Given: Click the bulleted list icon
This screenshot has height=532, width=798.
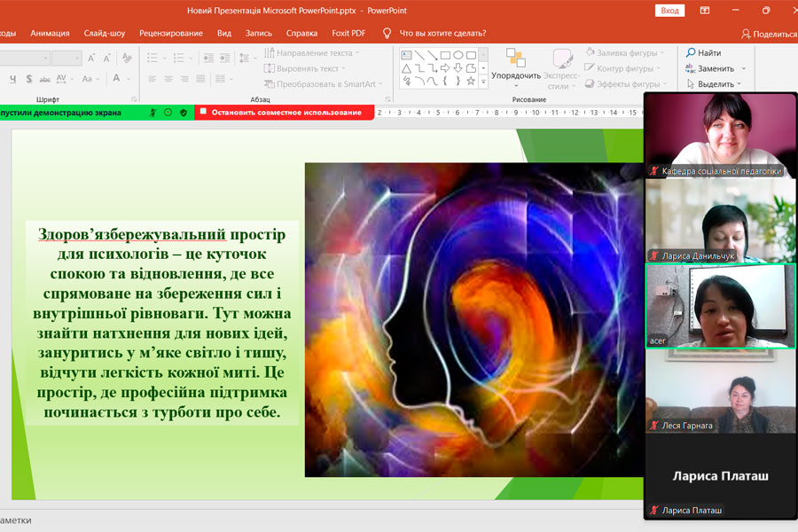Looking at the screenshot, I should 153,58.
